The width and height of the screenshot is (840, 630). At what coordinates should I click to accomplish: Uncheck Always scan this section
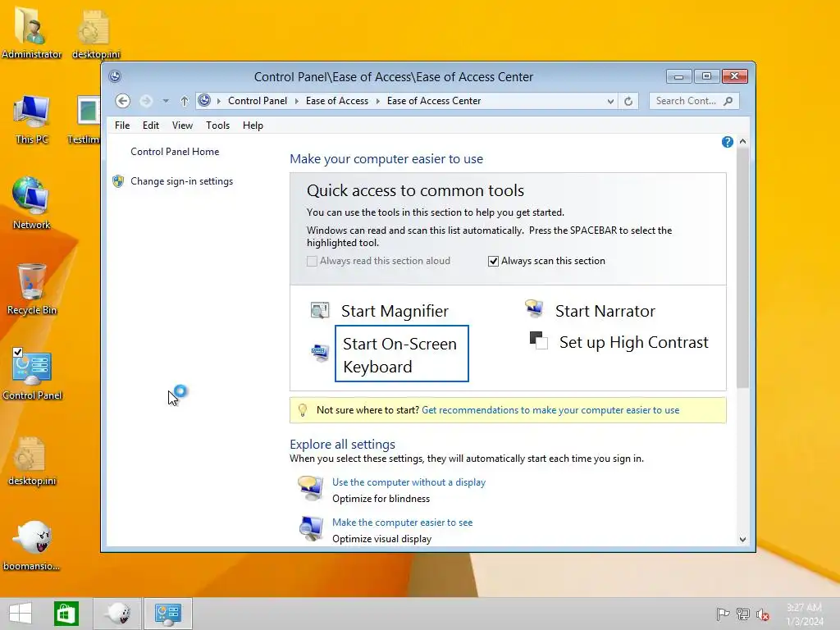(493, 261)
